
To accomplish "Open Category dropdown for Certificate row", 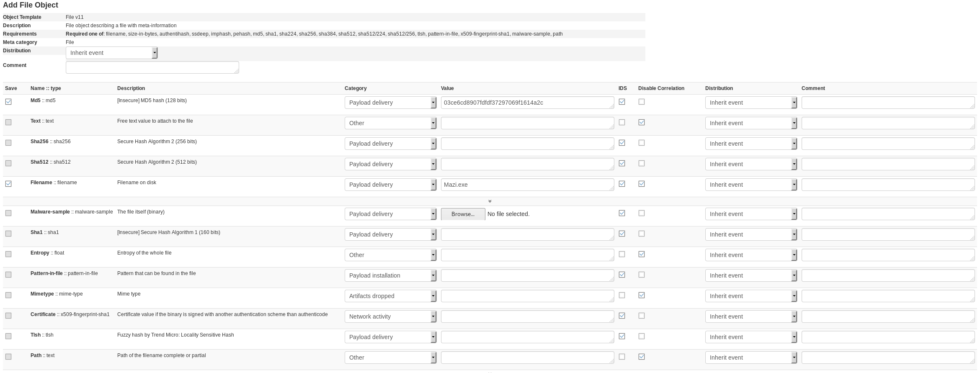I will (x=390, y=316).
